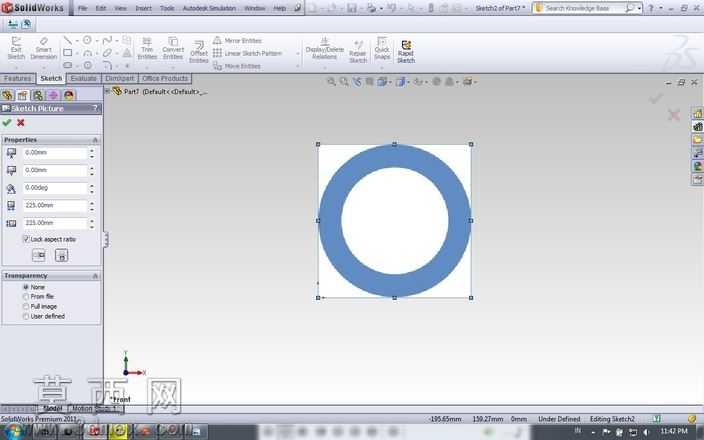Collapse the Properties section
The width and height of the screenshot is (704, 440).
pyautogui.click(x=95, y=140)
